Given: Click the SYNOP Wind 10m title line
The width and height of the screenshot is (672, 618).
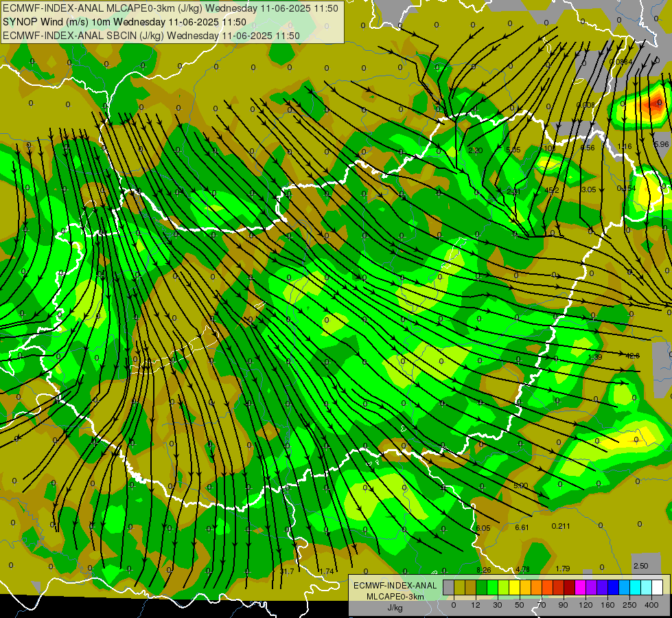Looking at the screenshot, I should click(x=125, y=22).
